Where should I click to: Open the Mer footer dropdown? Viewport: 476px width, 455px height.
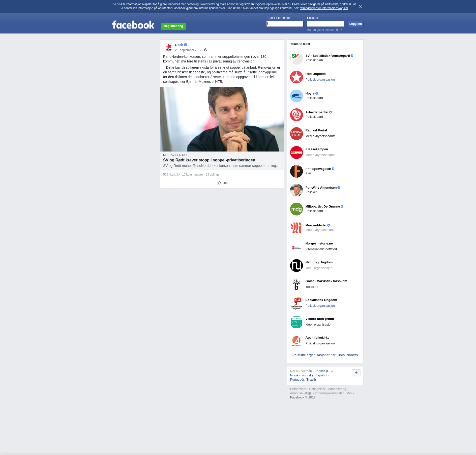350,393
